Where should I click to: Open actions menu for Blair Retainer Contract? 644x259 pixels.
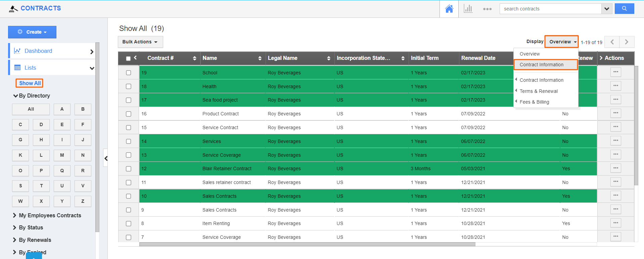(615, 168)
